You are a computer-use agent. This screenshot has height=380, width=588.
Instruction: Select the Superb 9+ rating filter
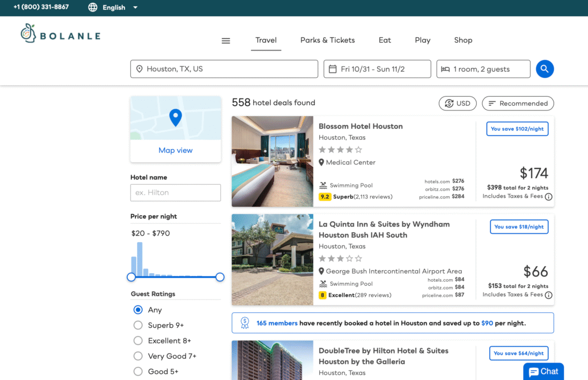pyautogui.click(x=138, y=325)
